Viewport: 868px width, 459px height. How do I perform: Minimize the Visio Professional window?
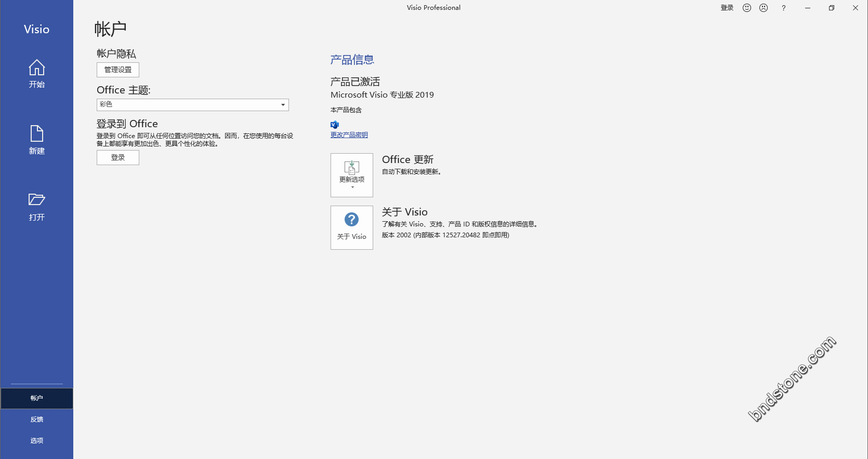click(808, 8)
